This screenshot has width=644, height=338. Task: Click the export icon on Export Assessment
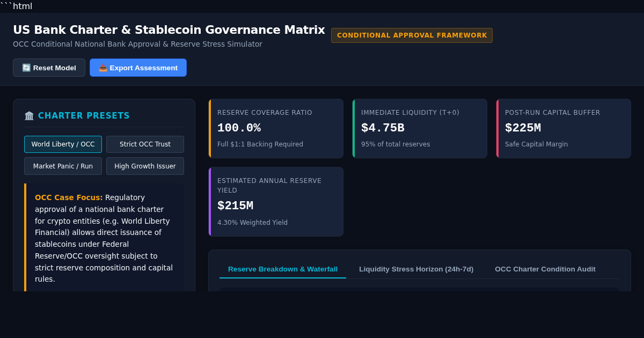click(x=103, y=68)
